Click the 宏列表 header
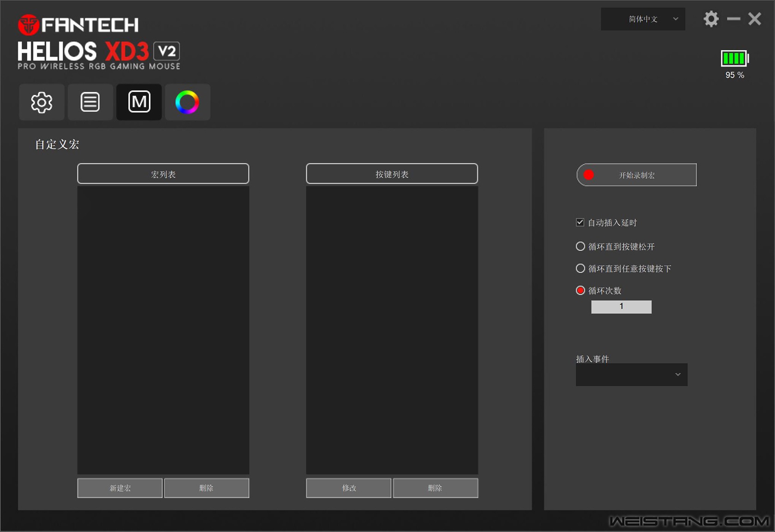 (163, 174)
